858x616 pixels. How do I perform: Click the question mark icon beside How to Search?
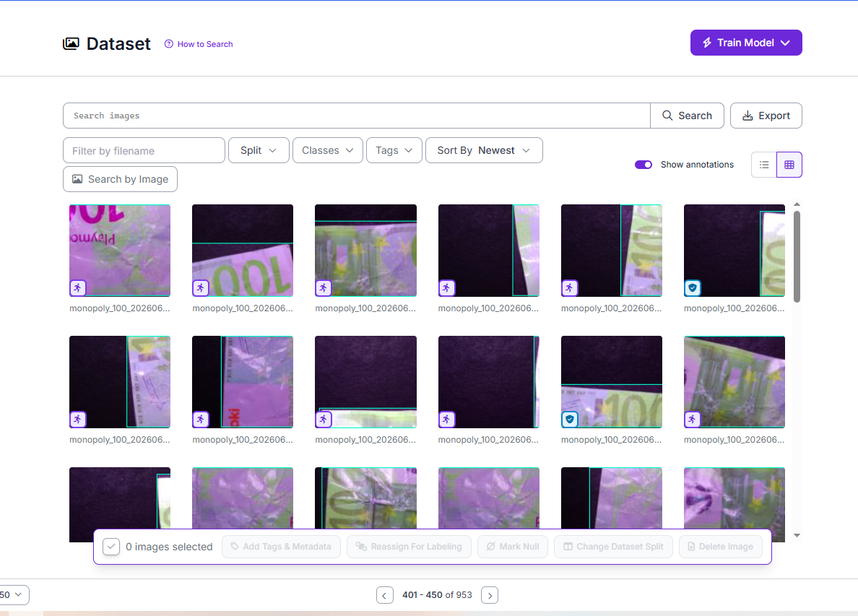(169, 44)
